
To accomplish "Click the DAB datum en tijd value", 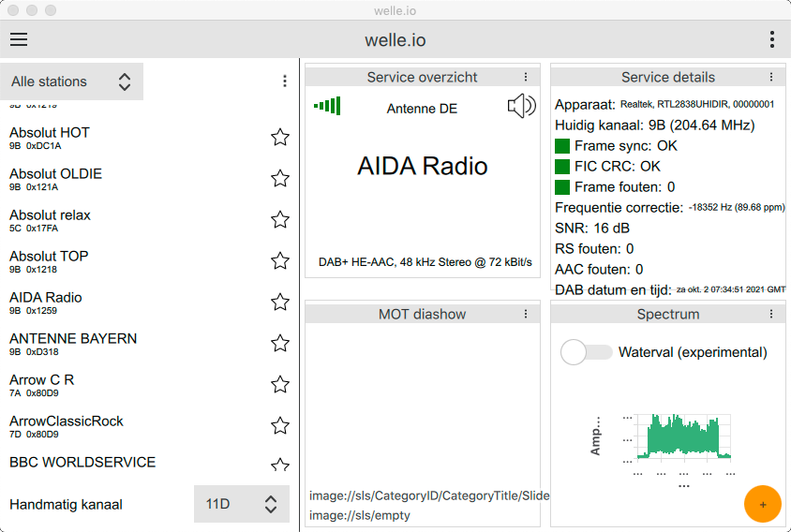I will click(x=730, y=289).
